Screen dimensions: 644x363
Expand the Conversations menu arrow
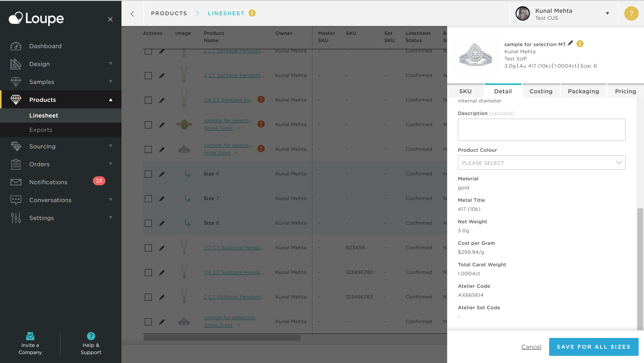pyautogui.click(x=111, y=199)
